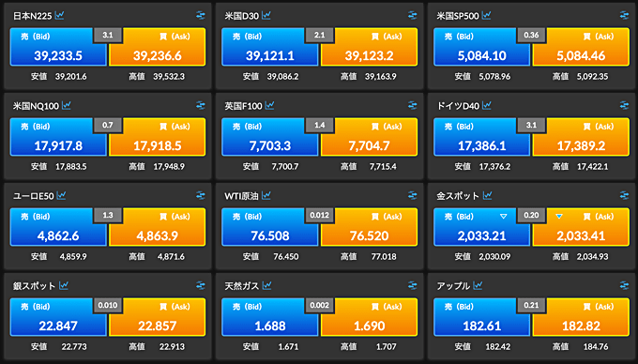Open chart icon next to 天然ガス
The width and height of the screenshot is (638, 364).
pyautogui.click(x=266, y=285)
